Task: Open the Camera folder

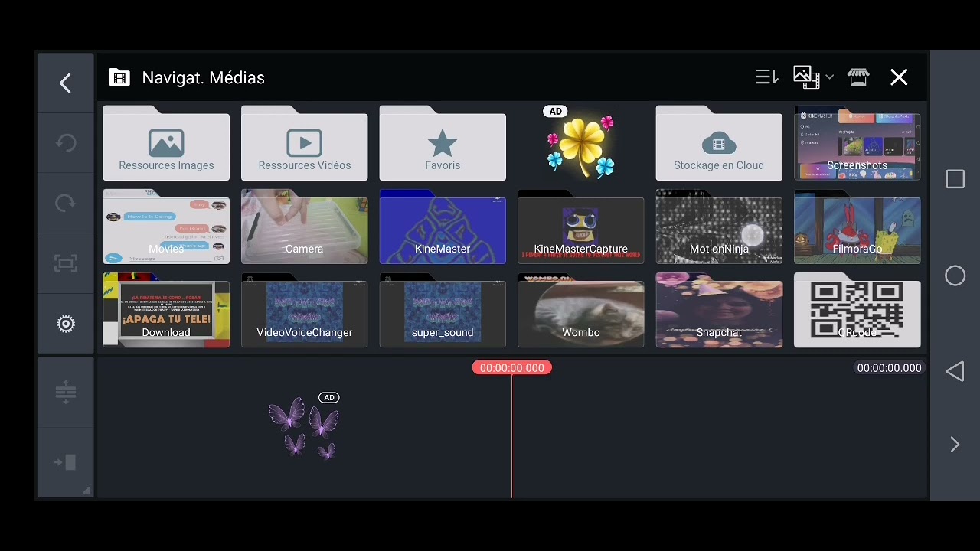Action: point(305,227)
